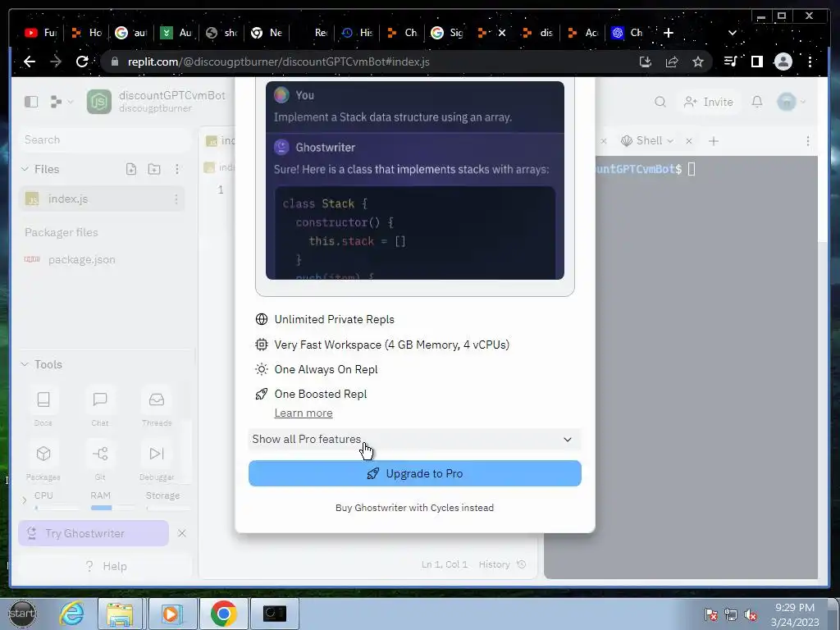
Task: Toggle the sidebar panel icon
Action: click(31, 102)
